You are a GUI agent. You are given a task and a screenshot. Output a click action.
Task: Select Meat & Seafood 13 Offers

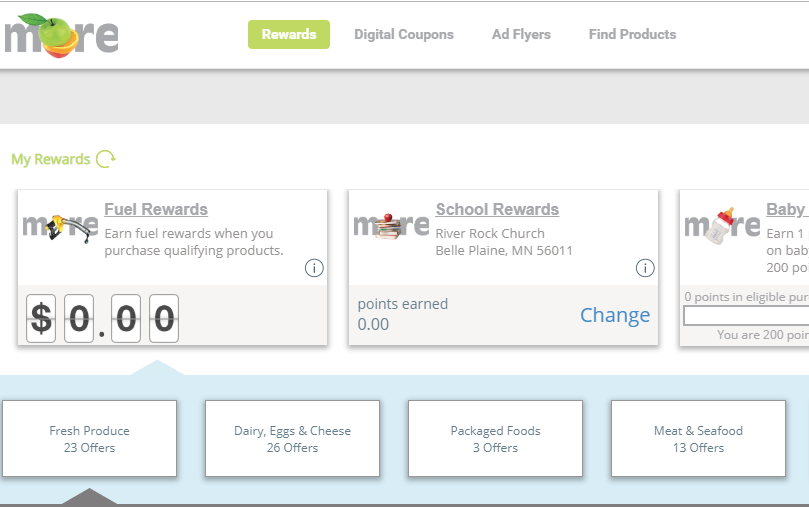[698, 439]
